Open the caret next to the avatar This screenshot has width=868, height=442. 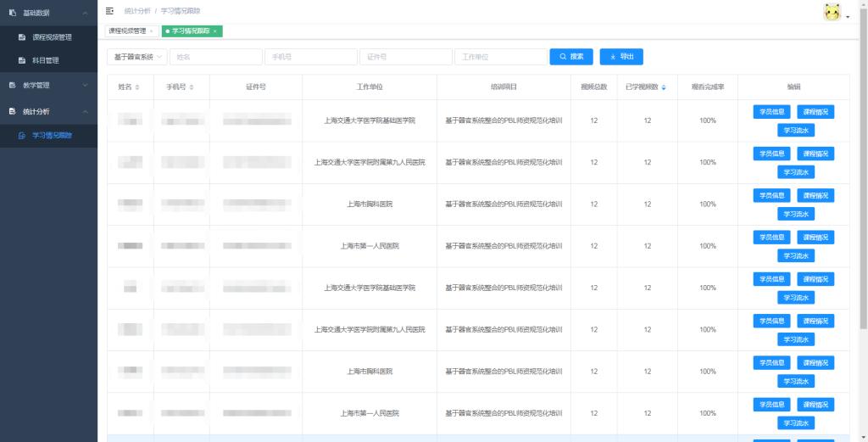click(x=848, y=18)
